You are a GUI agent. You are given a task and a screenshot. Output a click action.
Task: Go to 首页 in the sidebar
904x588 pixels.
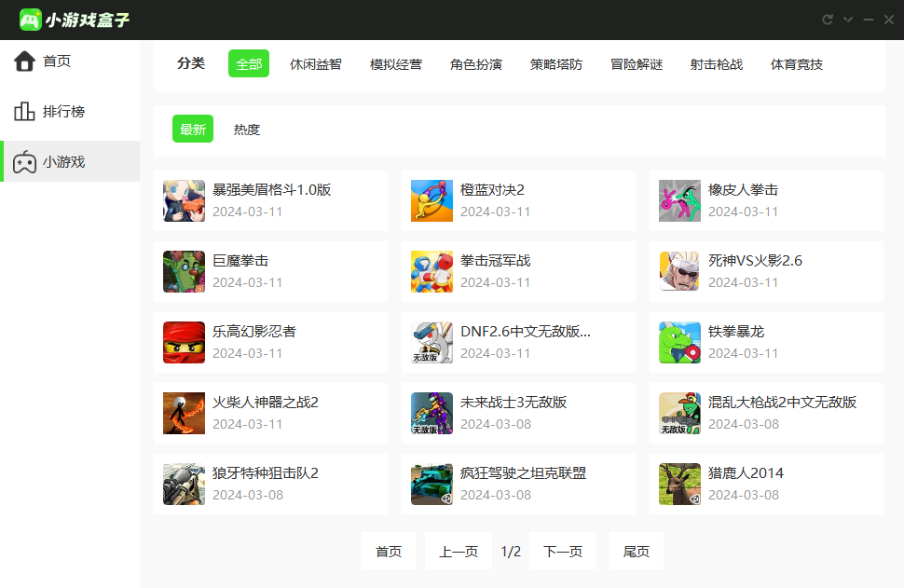56,62
